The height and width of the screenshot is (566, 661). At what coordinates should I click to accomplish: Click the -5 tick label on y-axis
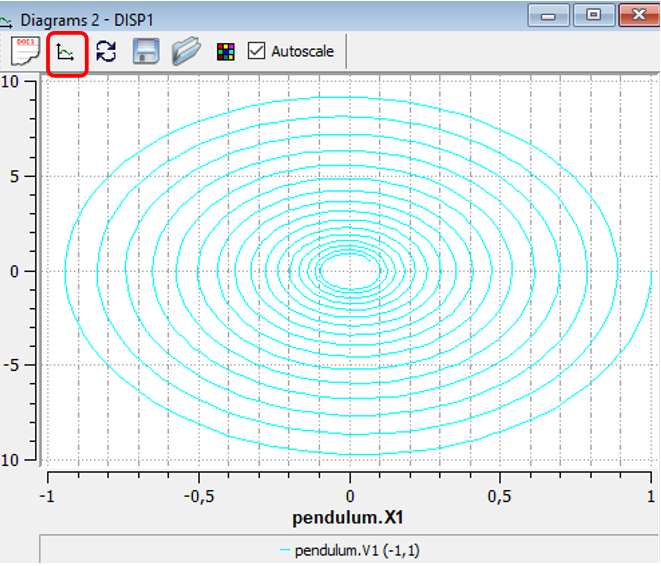pos(10,365)
